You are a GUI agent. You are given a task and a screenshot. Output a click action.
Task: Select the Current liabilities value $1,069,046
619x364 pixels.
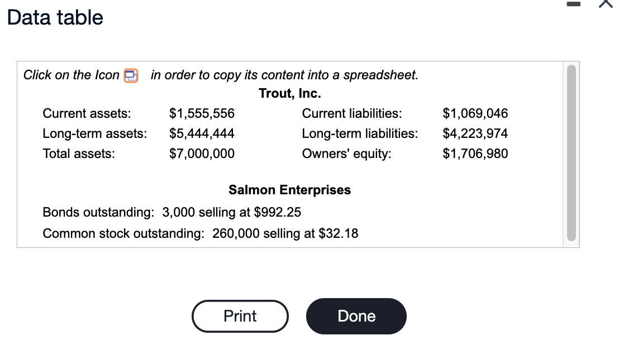click(475, 113)
